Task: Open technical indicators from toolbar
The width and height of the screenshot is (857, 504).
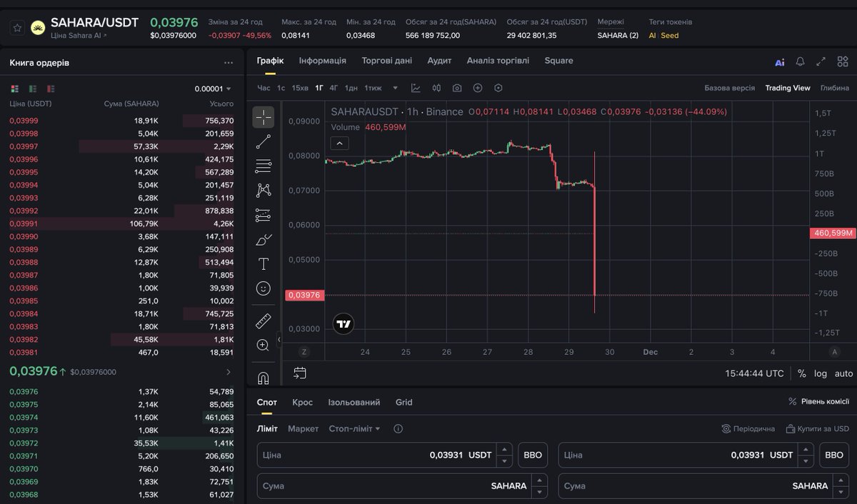Action: pyautogui.click(x=416, y=88)
